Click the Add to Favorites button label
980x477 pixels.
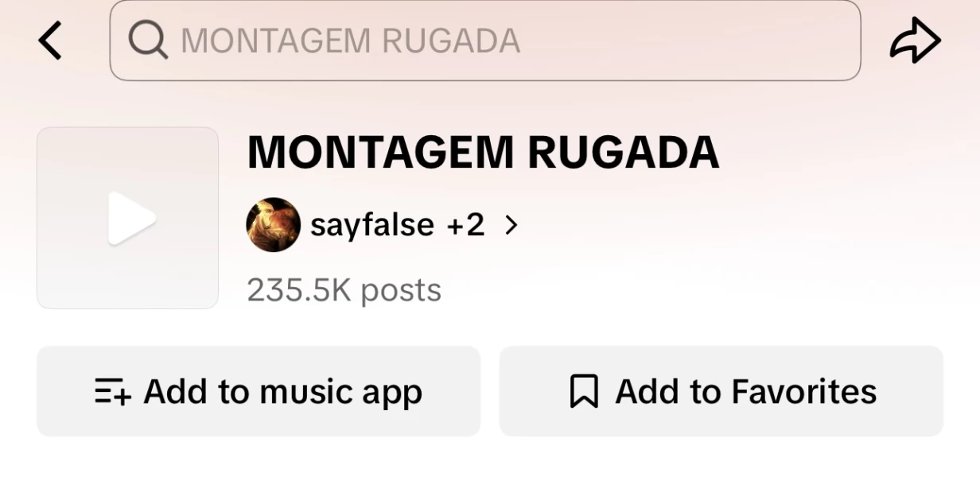[746, 391]
